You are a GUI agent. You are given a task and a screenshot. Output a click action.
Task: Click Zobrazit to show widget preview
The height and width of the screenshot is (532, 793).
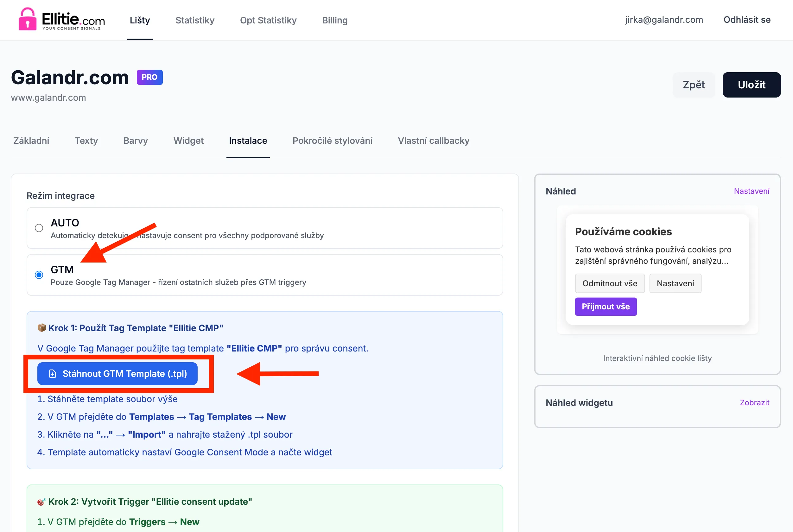[755, 402]
